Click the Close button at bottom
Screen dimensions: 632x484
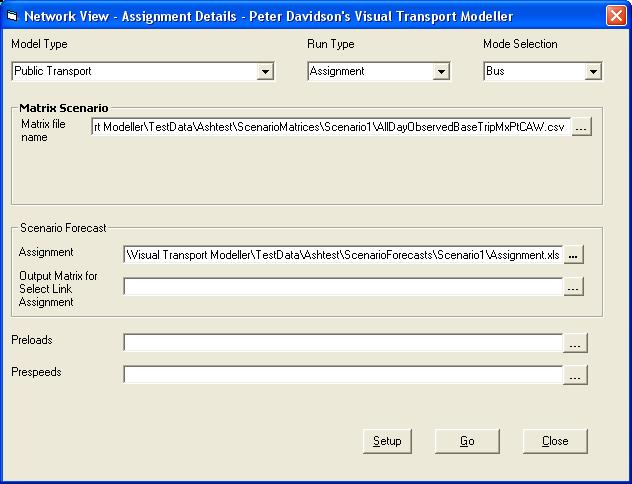click(555, 441)
